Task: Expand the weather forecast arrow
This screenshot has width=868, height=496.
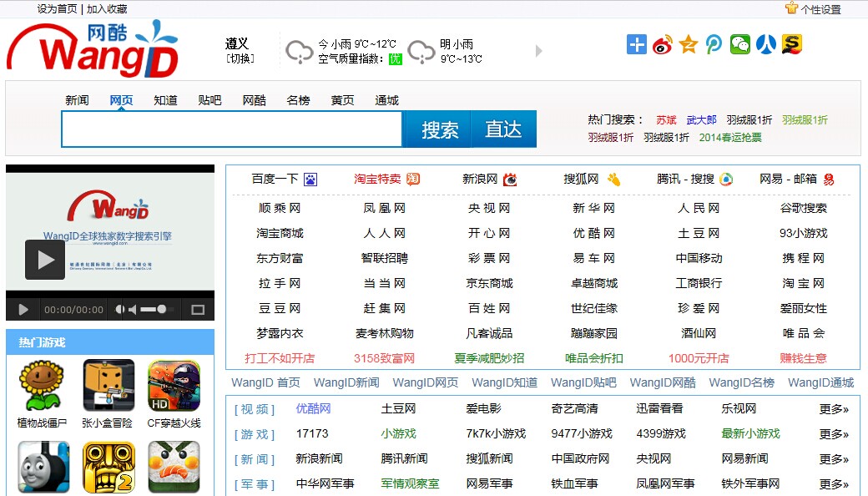Action: [x=538, y=51]
